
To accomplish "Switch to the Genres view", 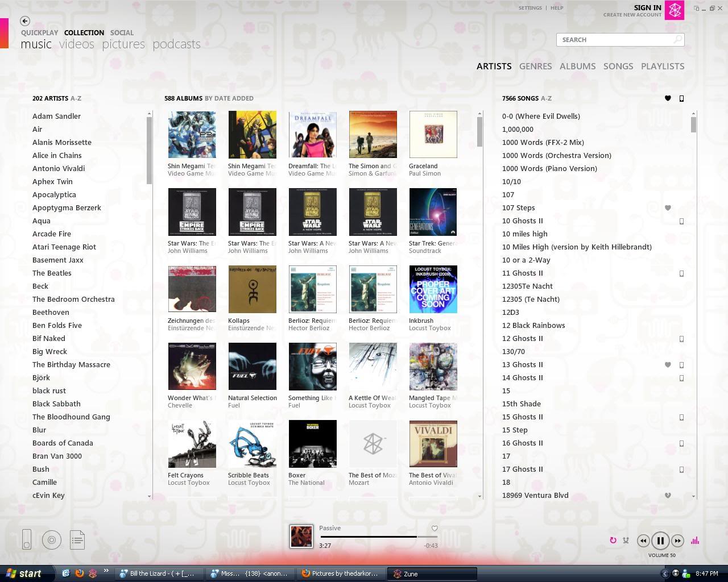I will tap(535, 66).
